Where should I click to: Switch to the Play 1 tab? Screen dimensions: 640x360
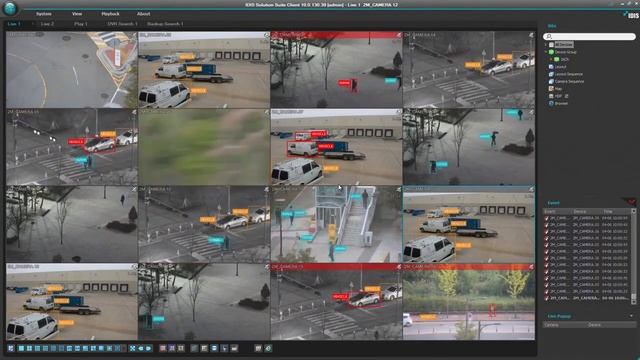(81, 24)
